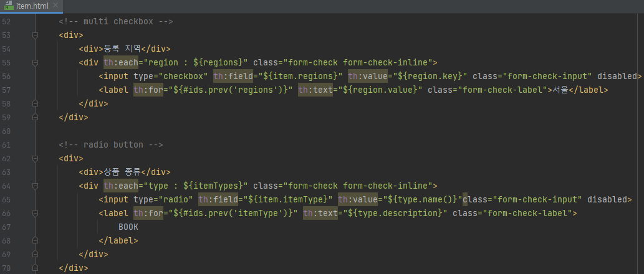644x274 pixels.
Task: Collapse the div block at line 53
Action: tap(35, 35)
